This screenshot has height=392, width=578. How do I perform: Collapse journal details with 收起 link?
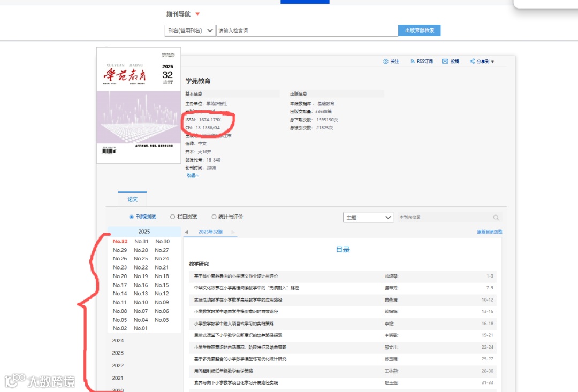[192, 175]
